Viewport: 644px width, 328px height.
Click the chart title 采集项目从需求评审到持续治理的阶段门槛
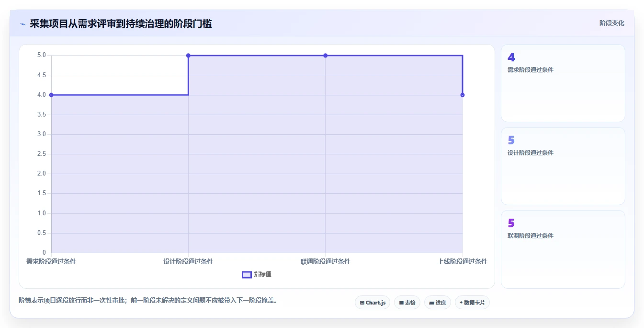(121, 23)
